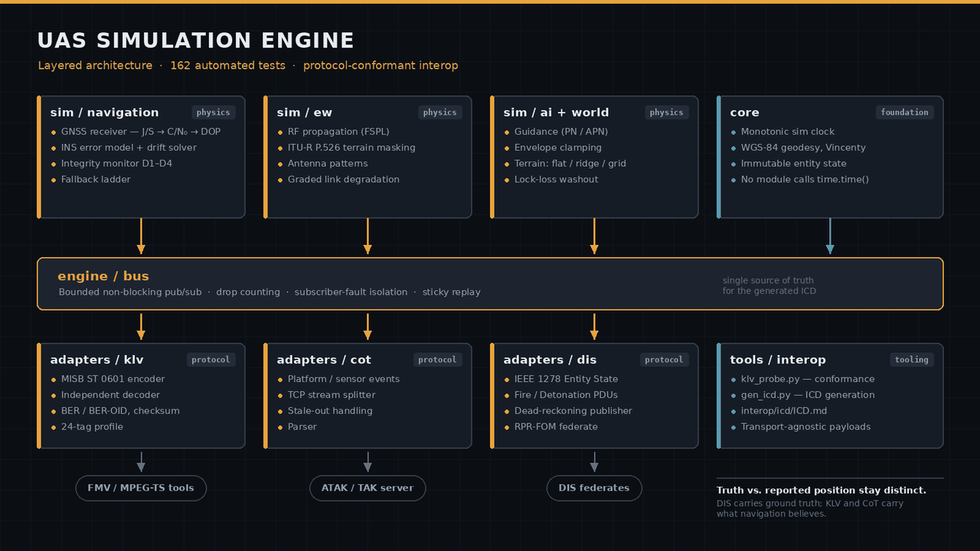
Task: Open the "FMV / MPEG-TS tools" pill
Action: click(x=141, y=488)
